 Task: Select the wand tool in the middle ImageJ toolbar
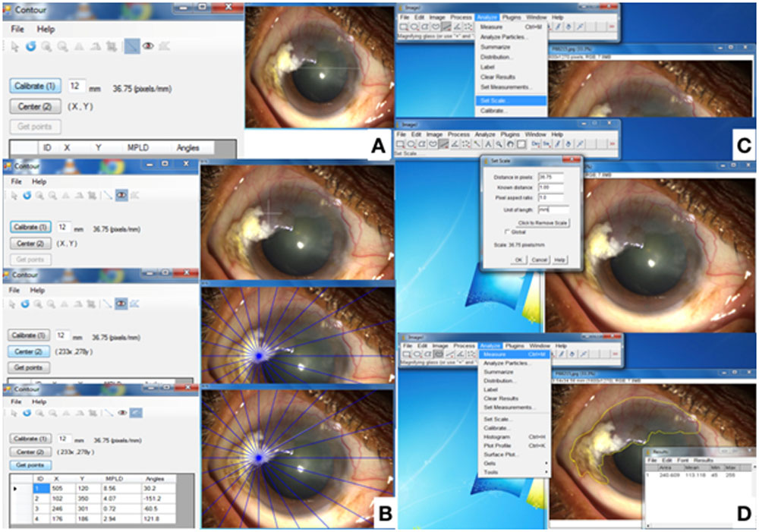477,143
